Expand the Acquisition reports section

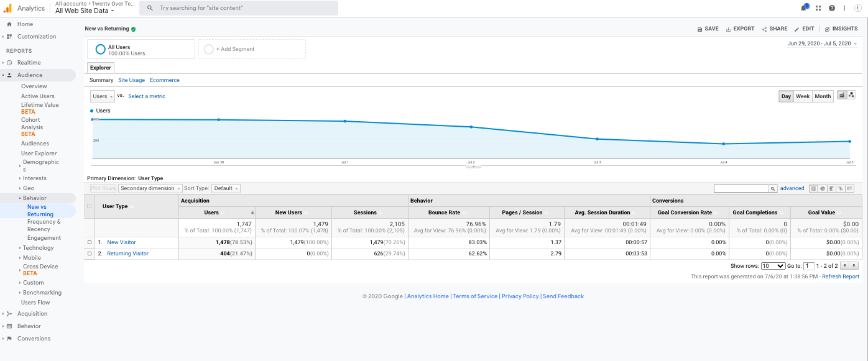tap(32, 314)
